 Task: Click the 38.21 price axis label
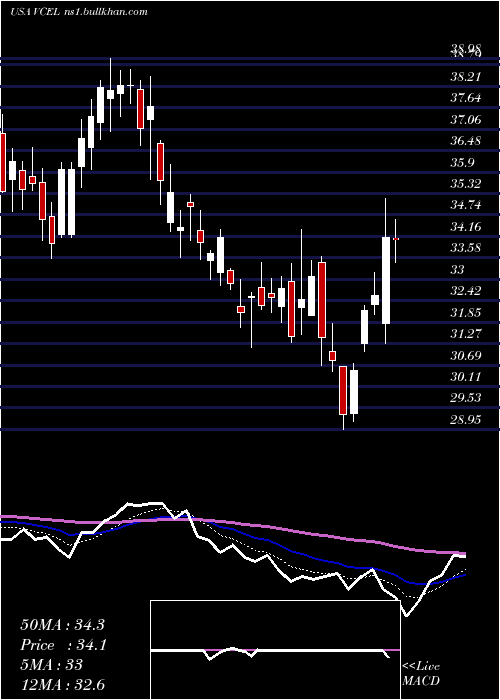coord(466,77)
